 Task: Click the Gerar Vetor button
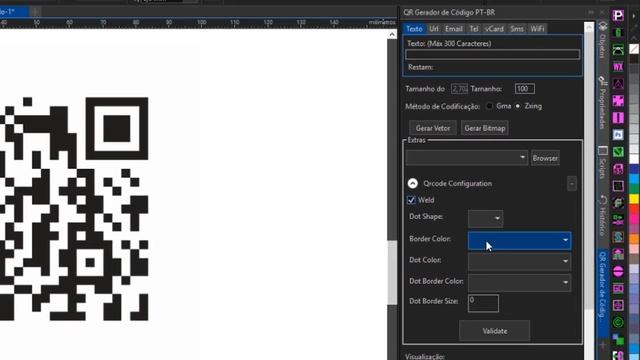click(x=433, y=128)
